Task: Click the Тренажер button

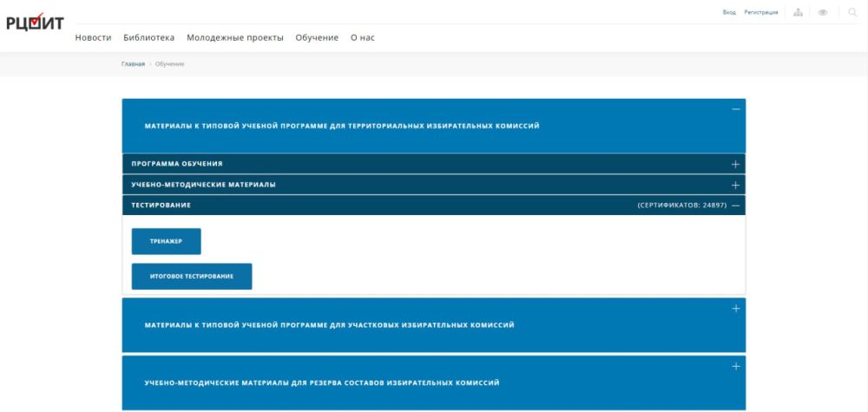Action: (166, 241)
